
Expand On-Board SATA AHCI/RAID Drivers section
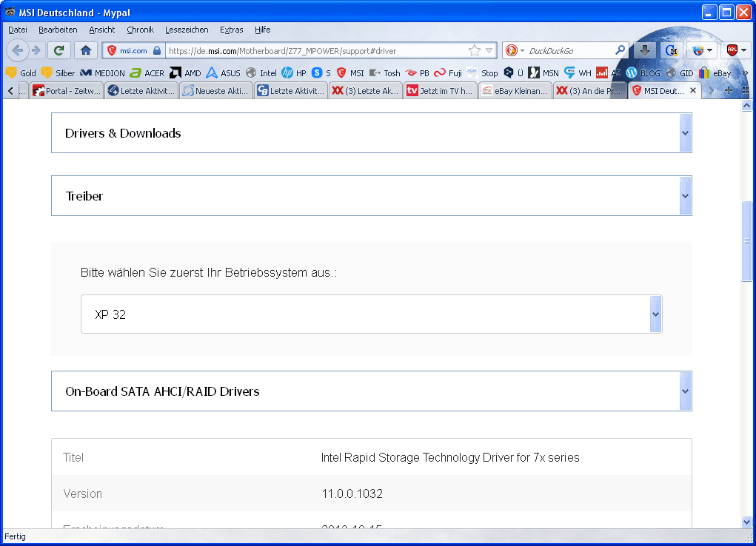[371, 391]
